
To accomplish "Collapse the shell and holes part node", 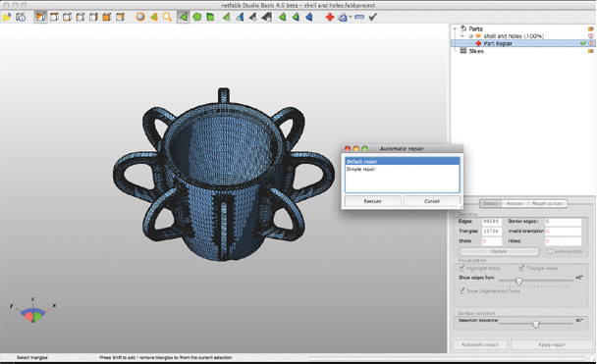I will pos(463,35).
